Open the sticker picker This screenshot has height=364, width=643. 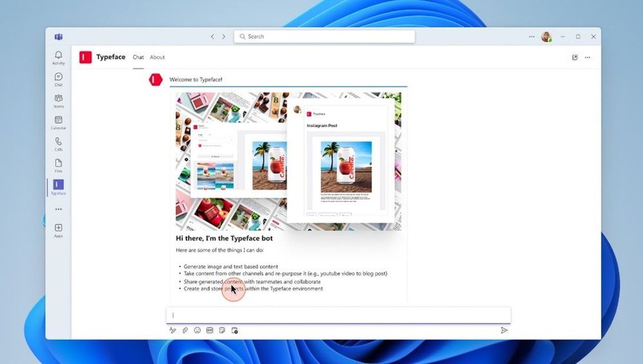coord(222,331)
